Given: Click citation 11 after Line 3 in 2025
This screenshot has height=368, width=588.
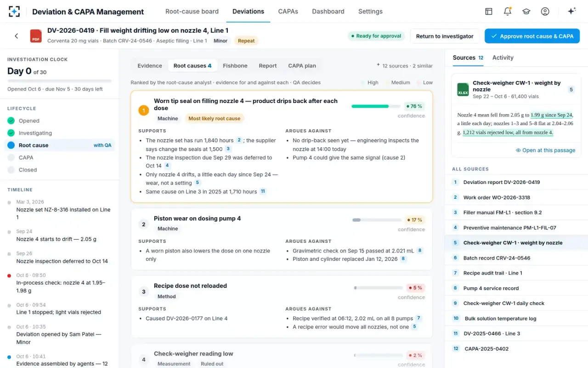Looking at the screenshot, I should (263, 191).
